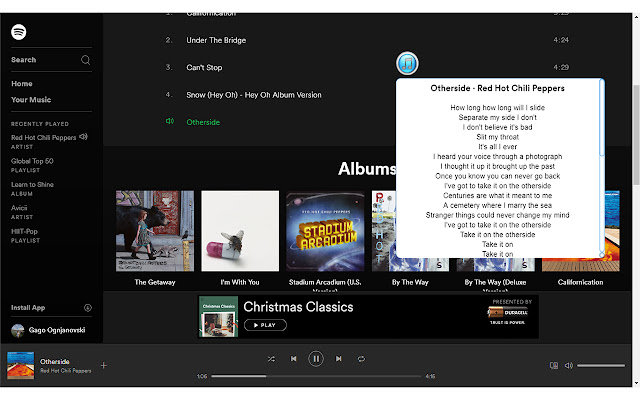Play Snow (Hey Oh) - Hey Oh Album Version
Image resolution: width=640 pixels, height=400 pixels.
coord(254,95)
